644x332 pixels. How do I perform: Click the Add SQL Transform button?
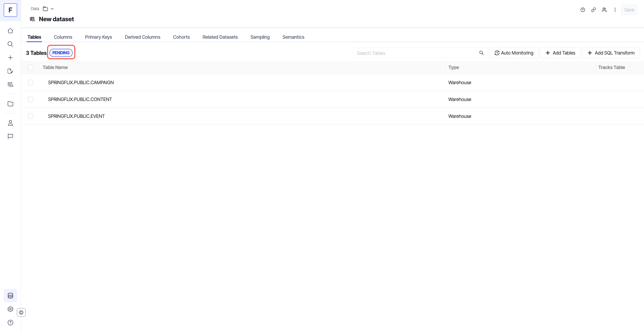pos(611,53)
